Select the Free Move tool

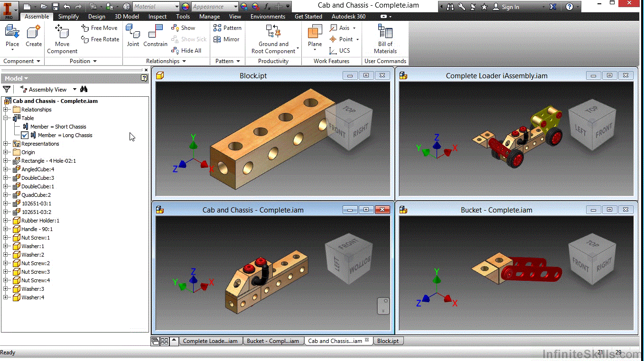point(99,28)
